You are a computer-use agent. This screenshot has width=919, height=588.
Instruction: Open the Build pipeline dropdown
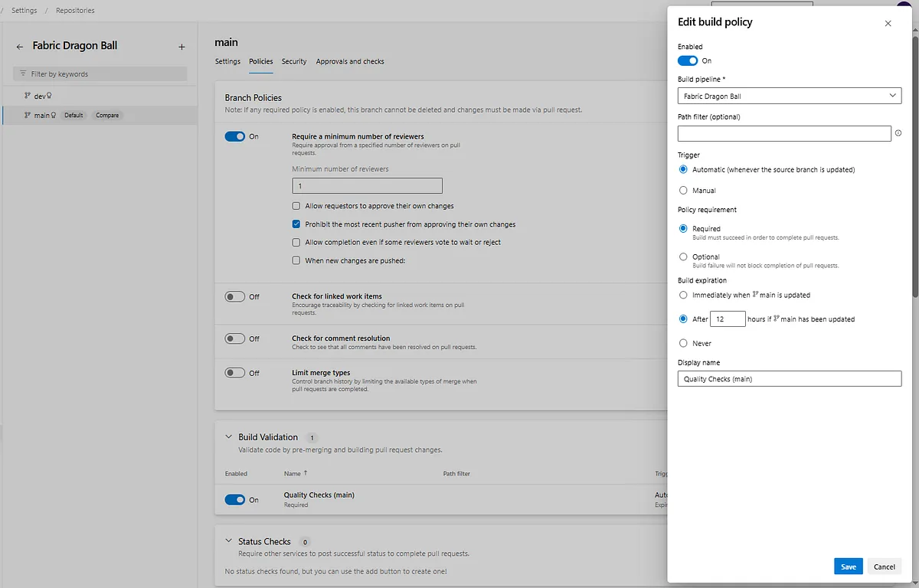pos(790,96)
